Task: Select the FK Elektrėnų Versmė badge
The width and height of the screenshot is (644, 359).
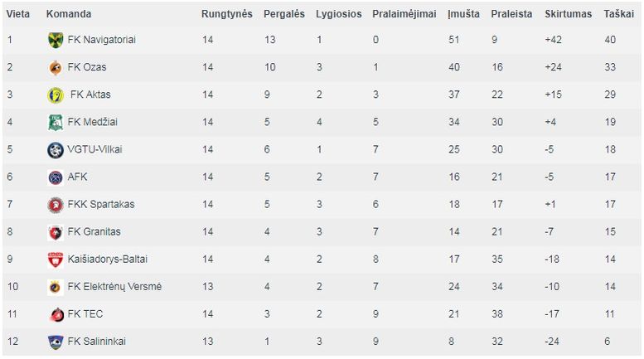Action: 56,287
